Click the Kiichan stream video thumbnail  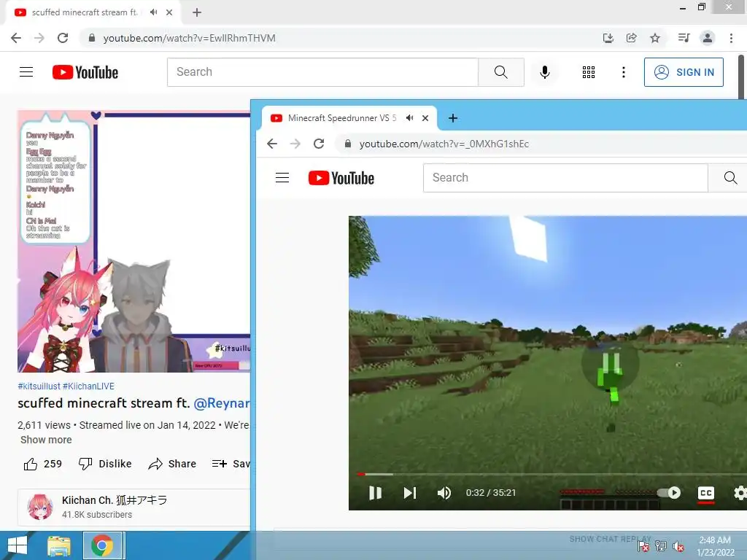[x=134, y=241]
